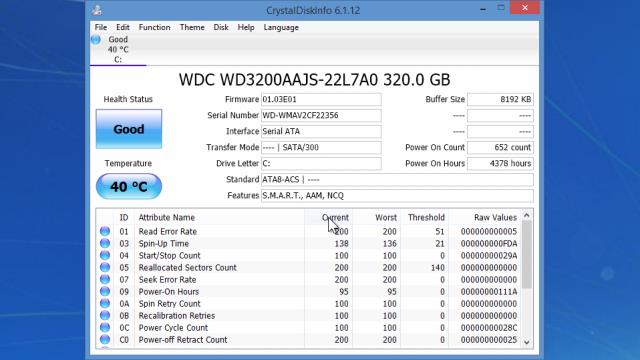Click raw value 00000000028C
This screenshot has height=360, width=640.
pos(489,328)
